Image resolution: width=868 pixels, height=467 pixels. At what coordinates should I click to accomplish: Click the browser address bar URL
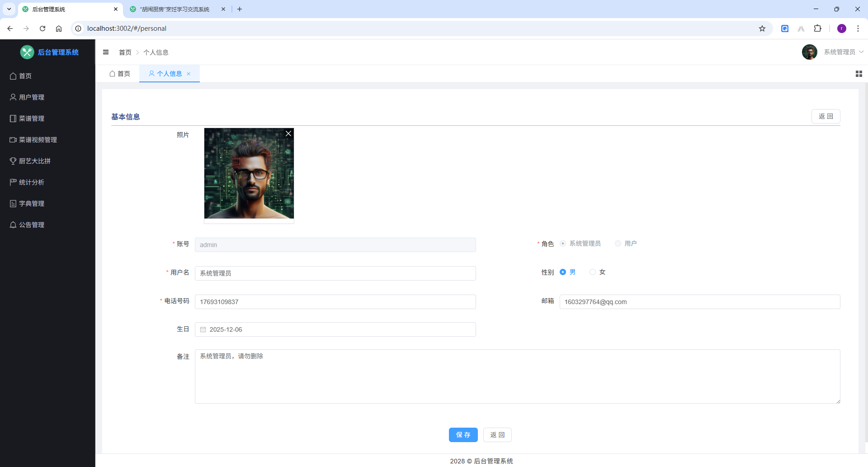(x=127, y=29)
